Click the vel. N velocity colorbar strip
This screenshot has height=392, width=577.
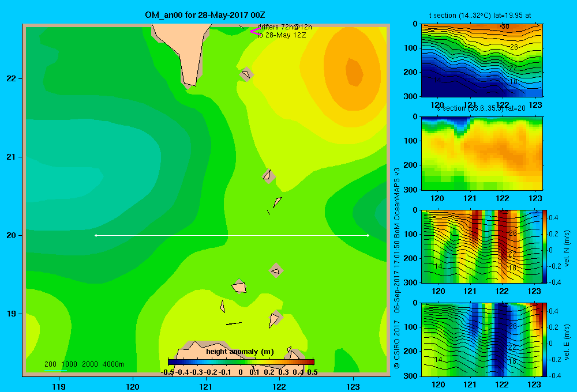click(x=545, y=246)
